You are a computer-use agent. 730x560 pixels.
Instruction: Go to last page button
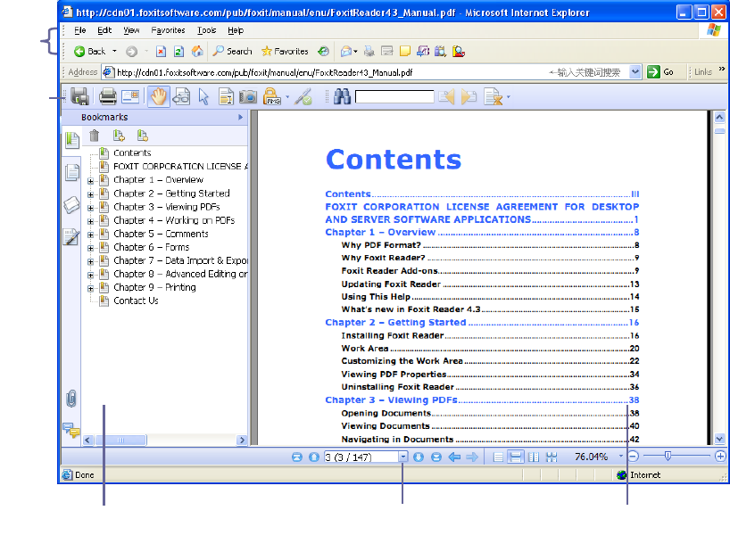click(436, 457)
